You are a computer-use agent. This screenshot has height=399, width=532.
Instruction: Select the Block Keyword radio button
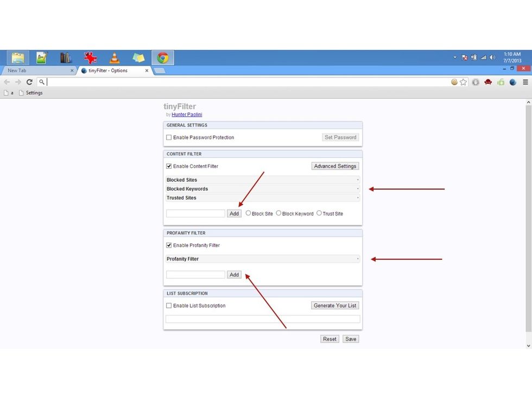(278, 213)
